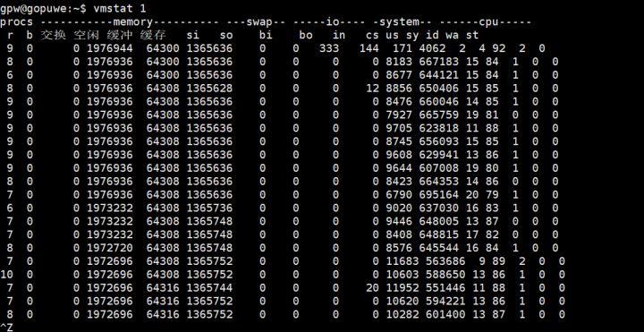This screenshot has width=644, height=332.
Task: Click the ^Z text at bottom
Action: [6, 328]
